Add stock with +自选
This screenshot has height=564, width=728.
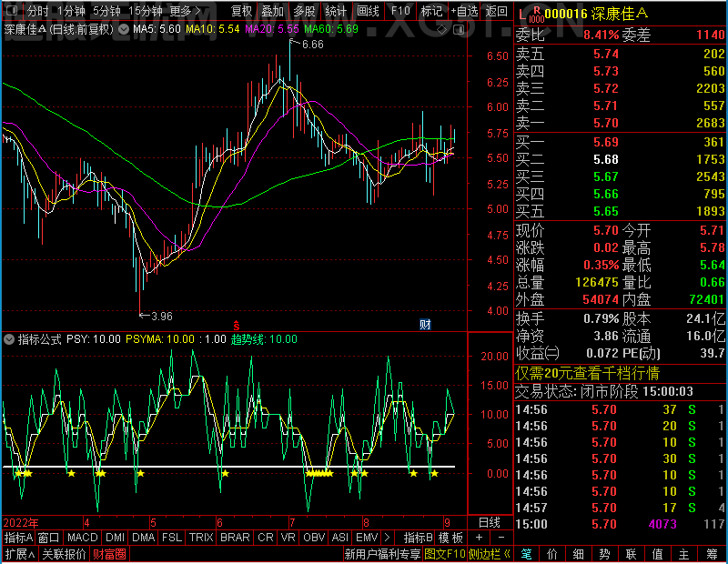(464, 11)
